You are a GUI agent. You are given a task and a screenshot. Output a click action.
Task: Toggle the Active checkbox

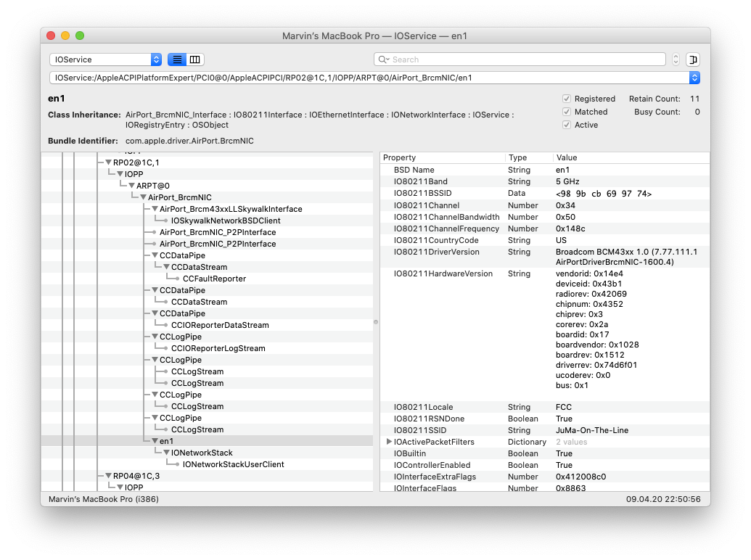[567, 125]
